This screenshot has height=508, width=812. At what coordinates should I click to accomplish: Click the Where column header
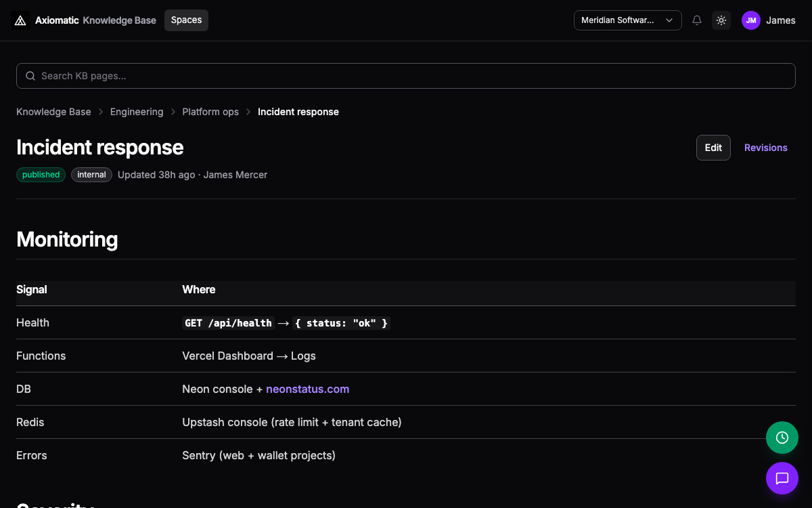[199, 289]
